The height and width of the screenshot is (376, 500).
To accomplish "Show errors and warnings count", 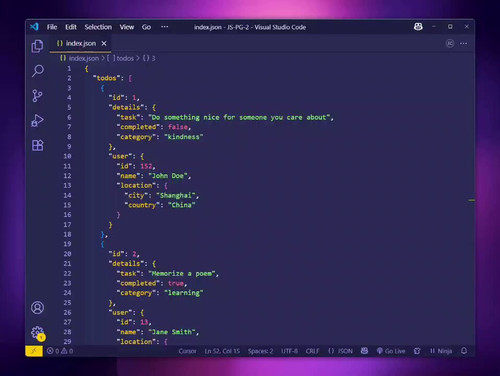I will [x=60, y=351].
